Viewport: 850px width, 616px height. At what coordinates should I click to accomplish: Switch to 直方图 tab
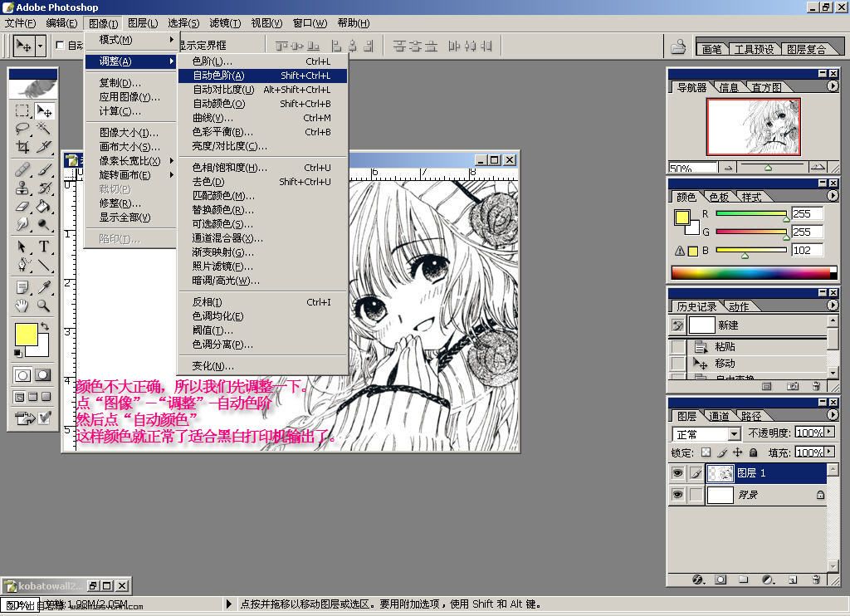click(766, 87)
